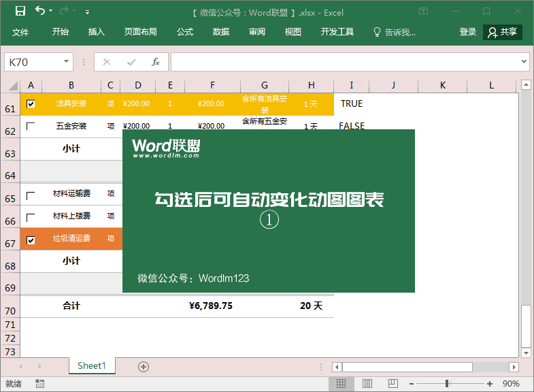Open the 数据 ribbon tab

point(221,32)
